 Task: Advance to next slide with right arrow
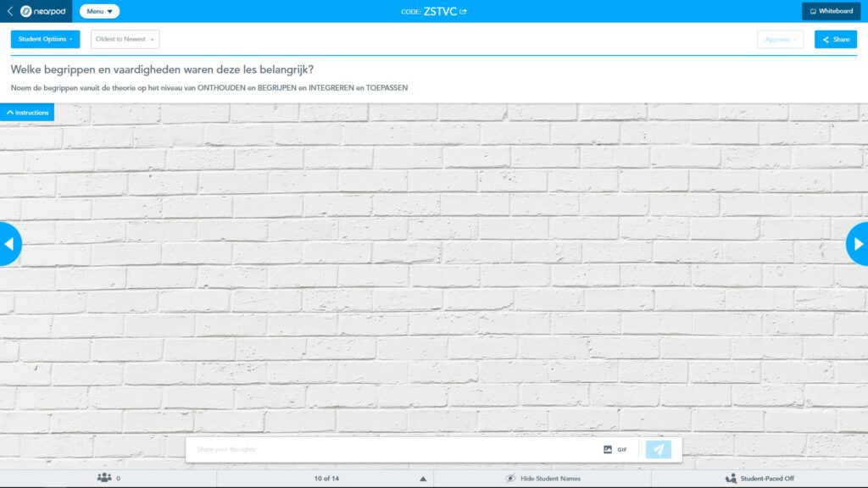858,244
